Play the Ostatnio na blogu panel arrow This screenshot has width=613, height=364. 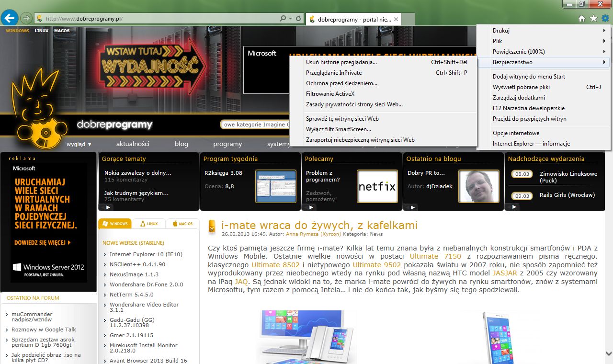pyautogui.click(x=413, y=207)
